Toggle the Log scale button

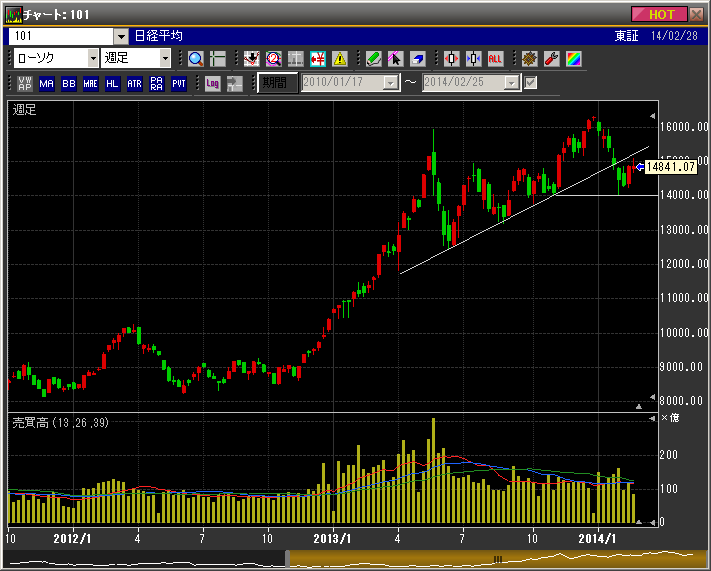pyautogui.click(x=212, y=83)
